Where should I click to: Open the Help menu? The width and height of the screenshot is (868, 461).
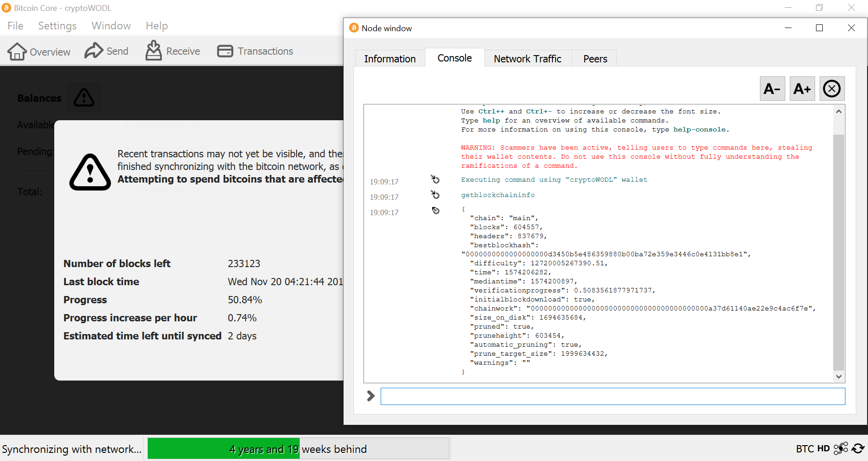click(x=157, y=26)
